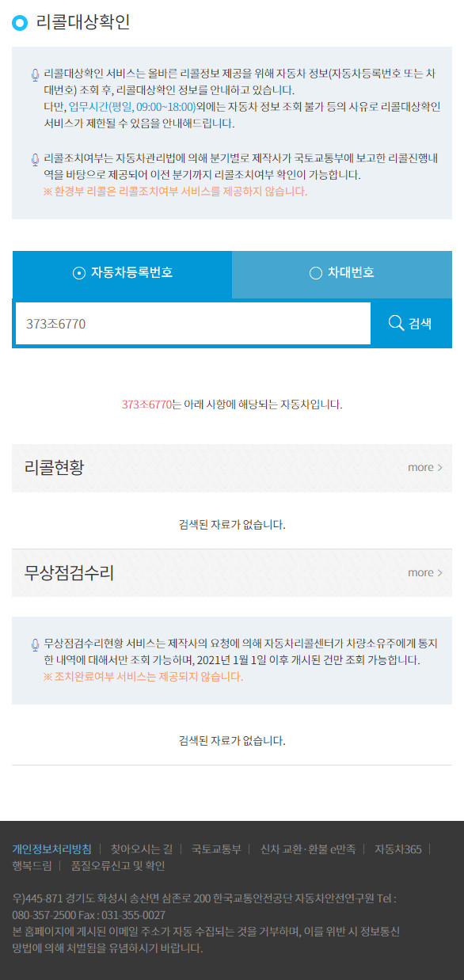Switch to the 차대번호 search tab
This screenshot has width=464, height=980.
click(342, 273)
